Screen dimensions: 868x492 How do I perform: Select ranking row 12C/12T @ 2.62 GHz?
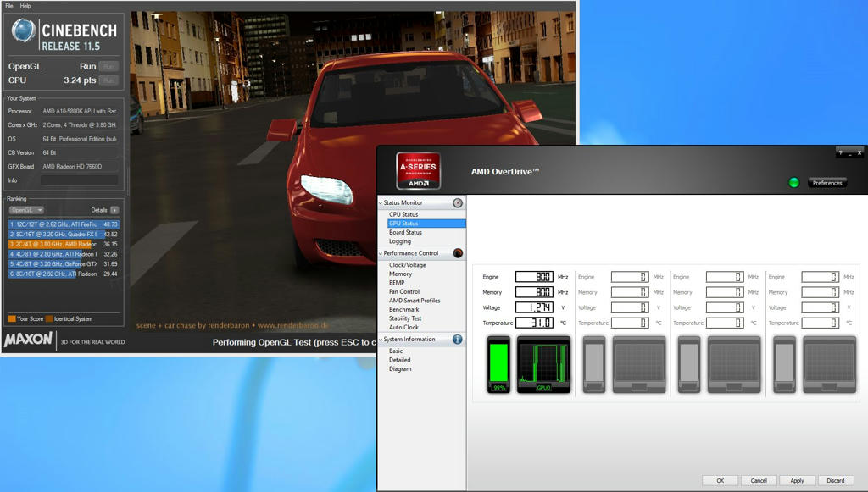64,224
